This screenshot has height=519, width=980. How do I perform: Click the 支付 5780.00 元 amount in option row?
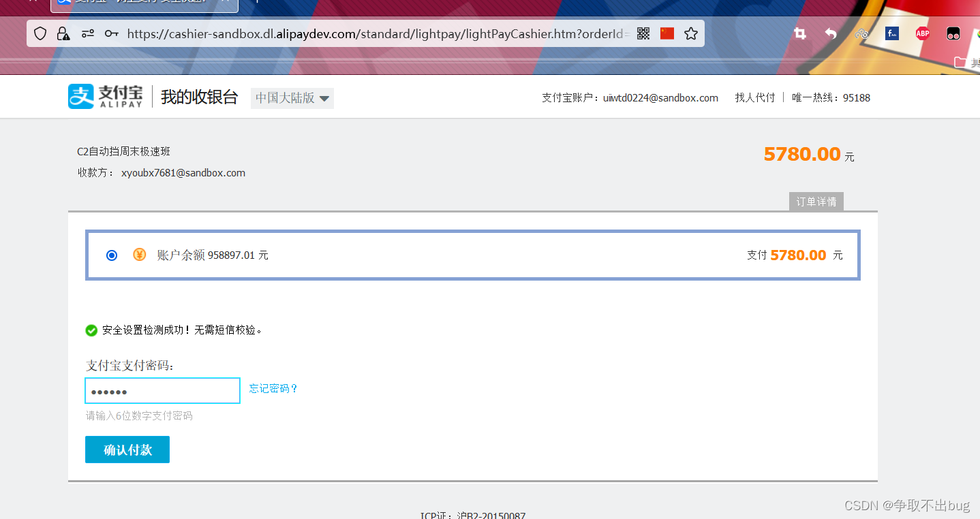click(795, 255)
